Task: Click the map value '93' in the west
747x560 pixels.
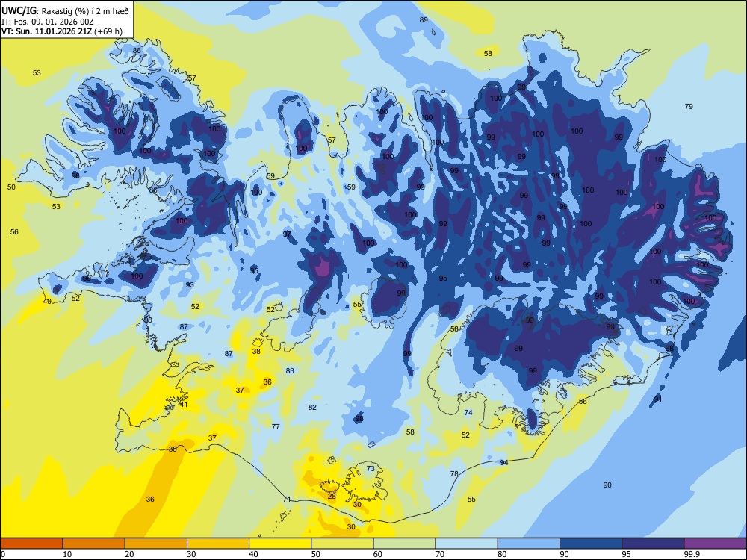Action: tap(190, 284)
